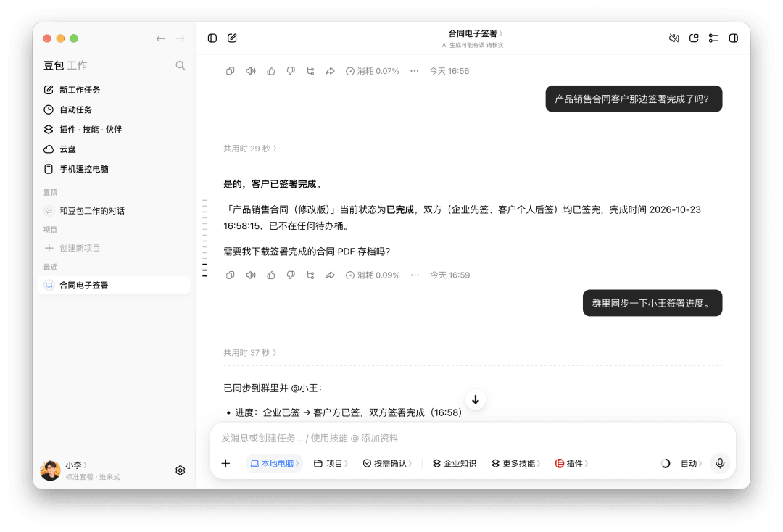Open 更多技能 menu

(516, 464)
